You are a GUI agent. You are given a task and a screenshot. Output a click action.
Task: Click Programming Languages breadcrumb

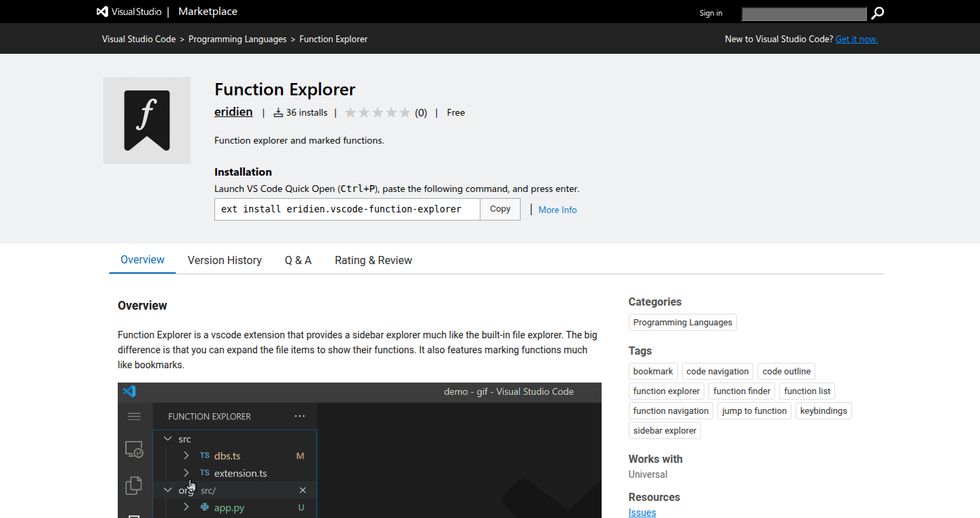point(238,39)
